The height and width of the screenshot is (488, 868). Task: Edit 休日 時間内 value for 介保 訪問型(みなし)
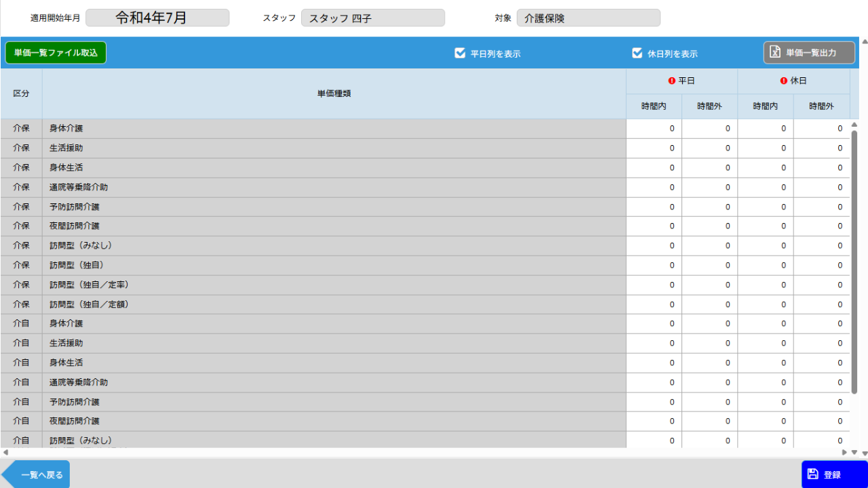pyautogui.click(x=766, y=246)
